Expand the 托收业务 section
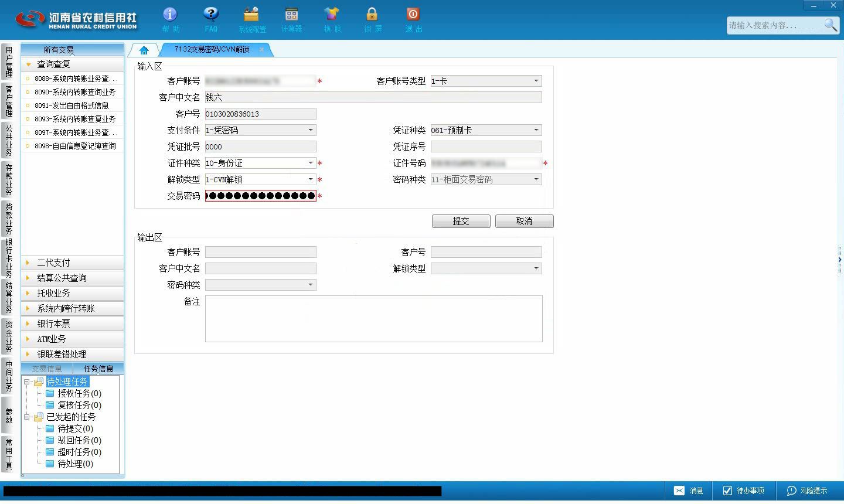The width and height of the screenshot is (844, 504). (73, 293)
